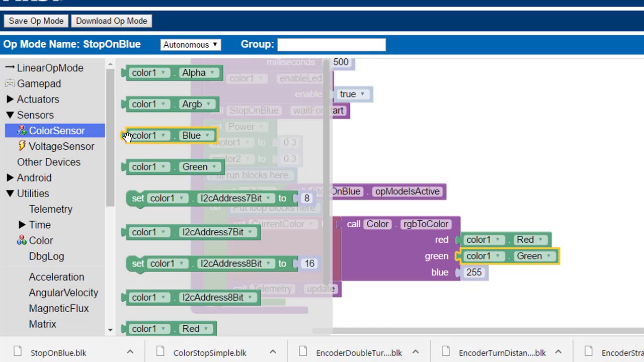Image resolution: width=644 pixels, height=362 pixels.
Task: Click the Color category RGB icon
Action: [22, 240]
